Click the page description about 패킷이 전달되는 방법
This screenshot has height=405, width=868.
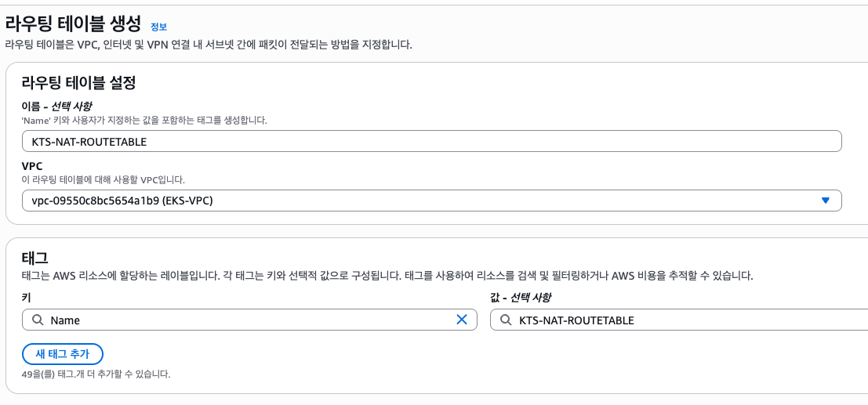[x=208, y=45]
